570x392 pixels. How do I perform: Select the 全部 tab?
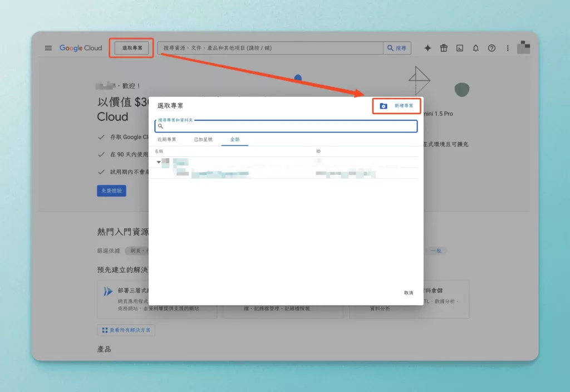(x=235, y=139)
